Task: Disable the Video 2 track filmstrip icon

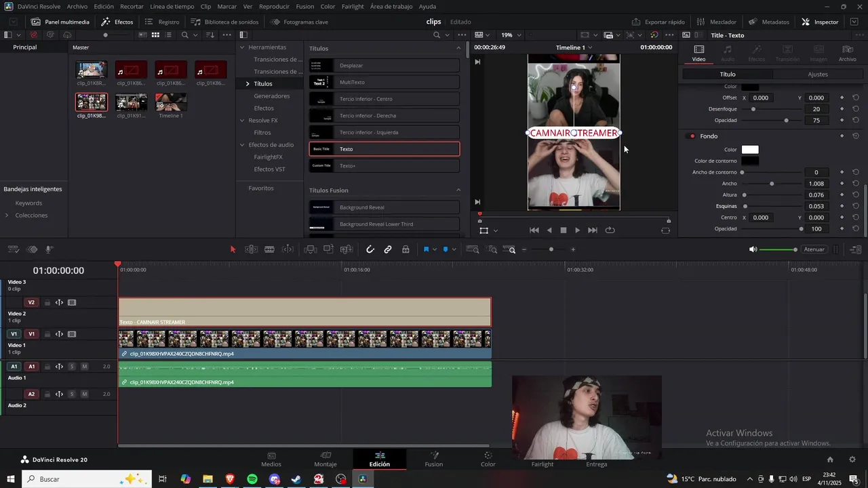Action: click(72, 303)
